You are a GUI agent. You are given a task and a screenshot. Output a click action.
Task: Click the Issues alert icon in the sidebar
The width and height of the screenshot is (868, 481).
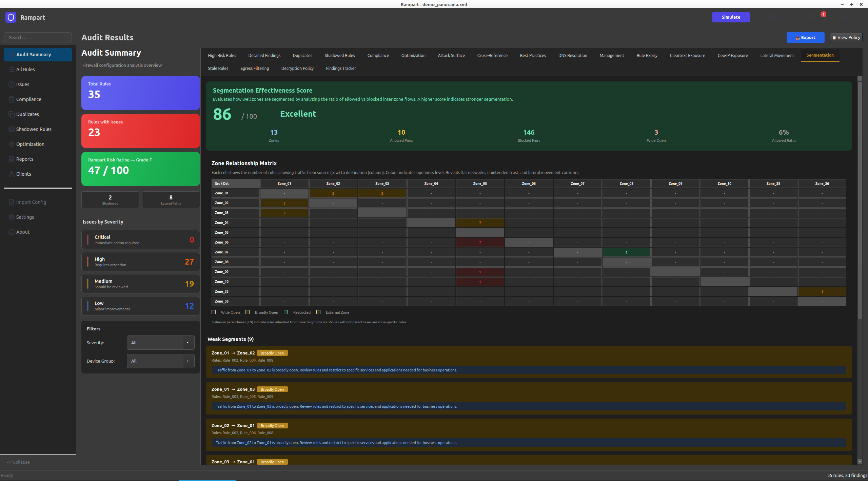point(12,84)
